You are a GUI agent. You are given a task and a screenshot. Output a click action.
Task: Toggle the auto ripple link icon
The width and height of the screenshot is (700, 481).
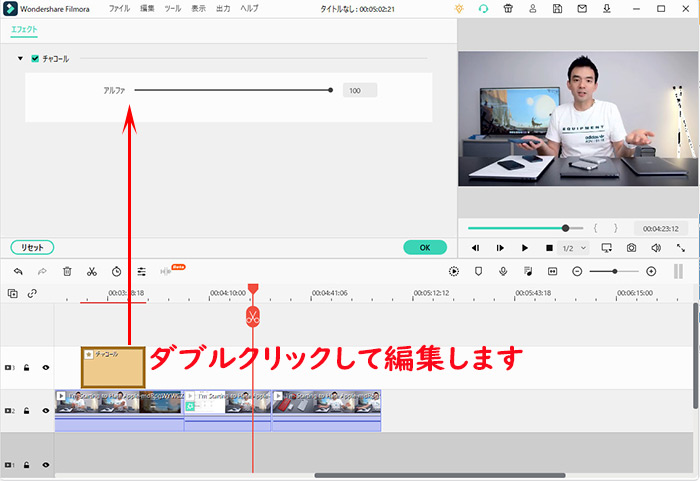click(x=32, y=293)
